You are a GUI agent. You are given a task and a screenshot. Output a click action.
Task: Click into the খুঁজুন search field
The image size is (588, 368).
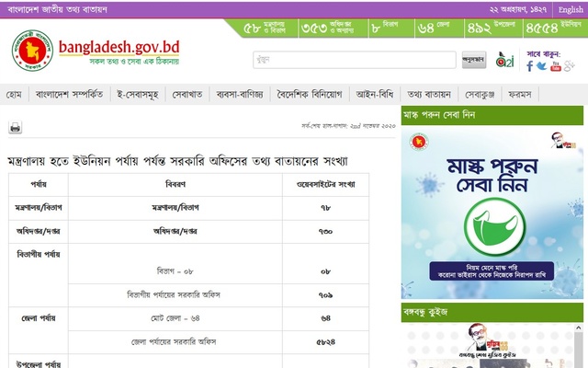pyautogui.click(x=355, y=61)
